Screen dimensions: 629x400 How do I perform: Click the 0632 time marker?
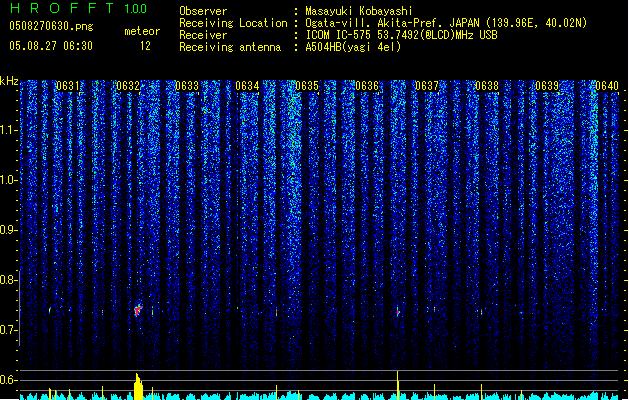[x=128, y=86]
